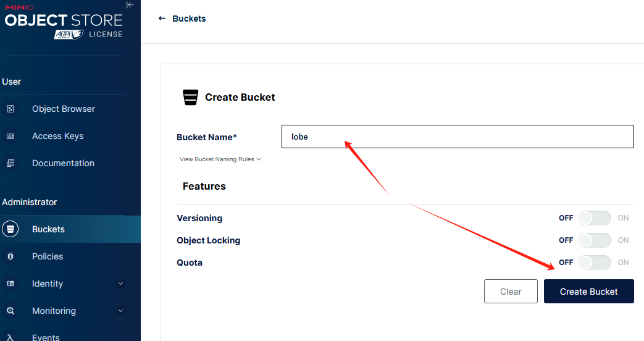Click the Buckets bucket icon in sidebar

pos(10,229)
